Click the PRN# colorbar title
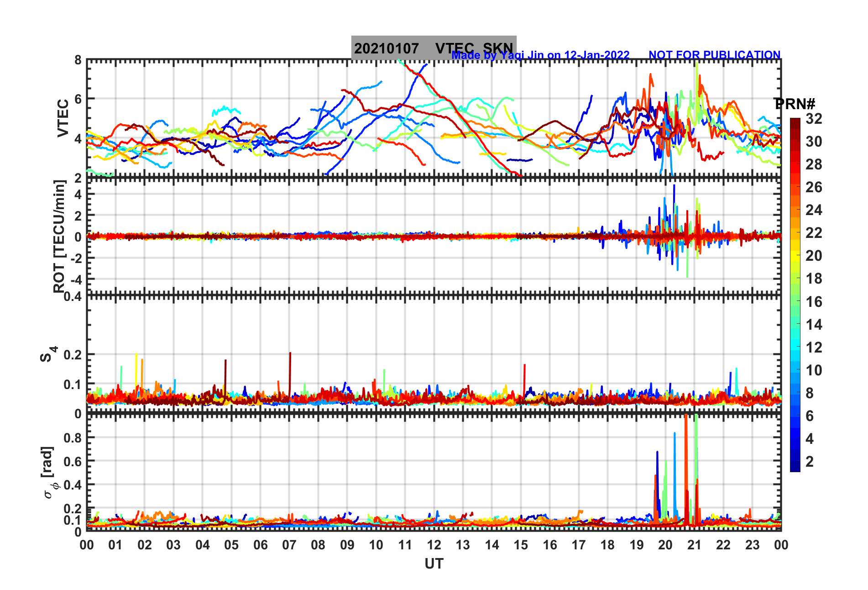Image resolution: width=868 pixels, height=590 pixels. point(795,104)
